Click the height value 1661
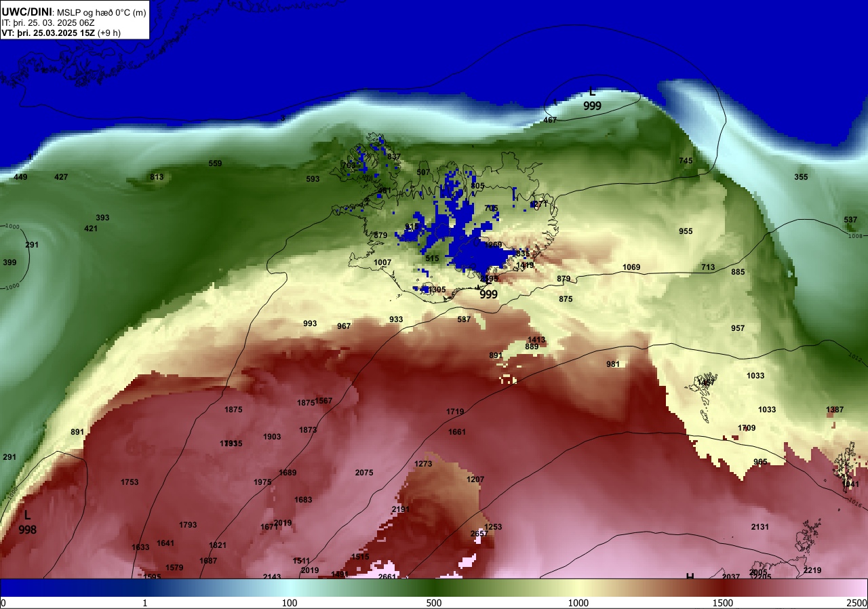 457,432
